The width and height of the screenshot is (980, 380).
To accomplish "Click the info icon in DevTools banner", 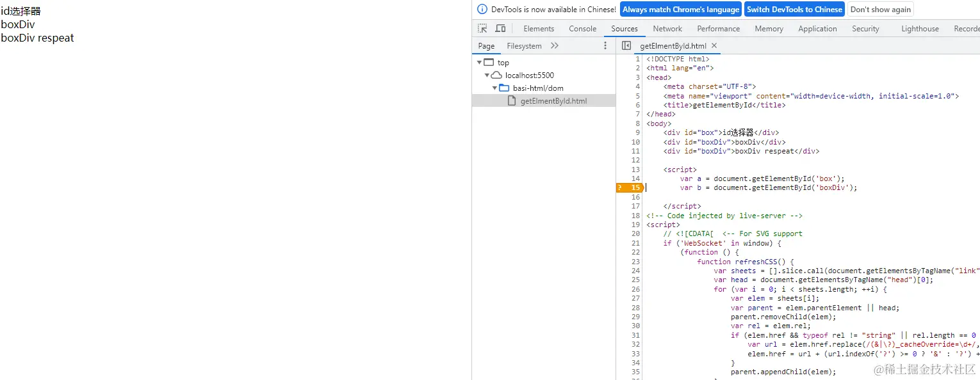I will click(x=482, y=10).
